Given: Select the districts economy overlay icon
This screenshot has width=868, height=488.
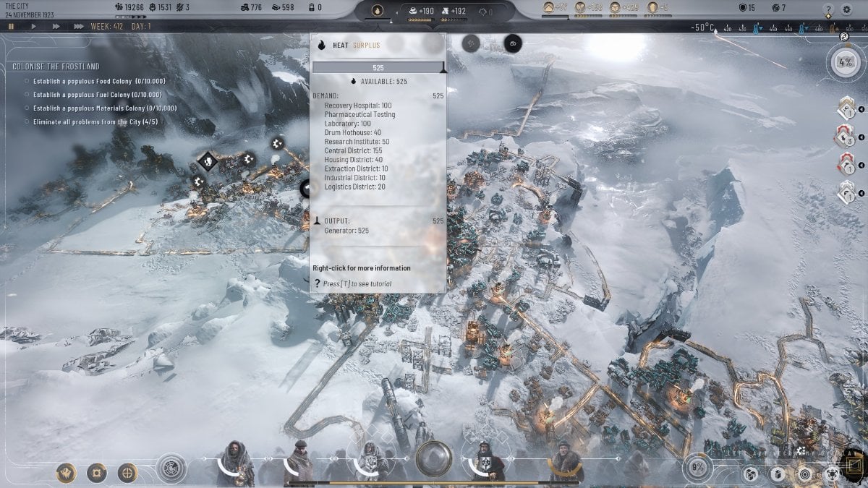Looking at the screenshot, I should pyautogui.click(x=750, y=474).
